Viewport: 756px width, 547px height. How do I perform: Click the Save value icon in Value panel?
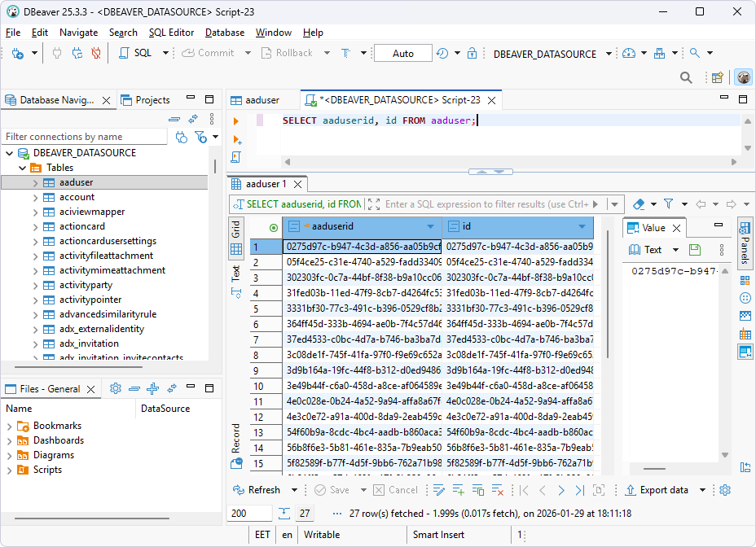tap(694, 249)
